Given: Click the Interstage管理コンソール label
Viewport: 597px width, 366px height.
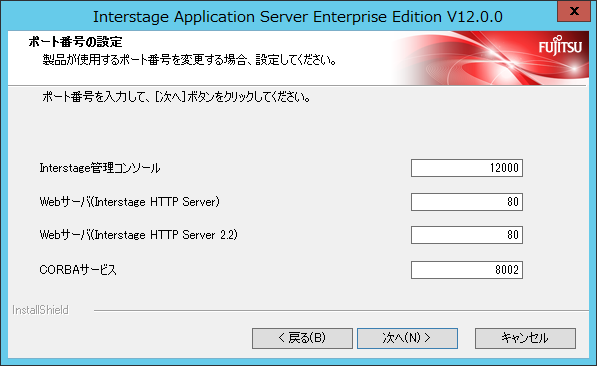Looking at the screenshot, I should (x=100, y=168).
